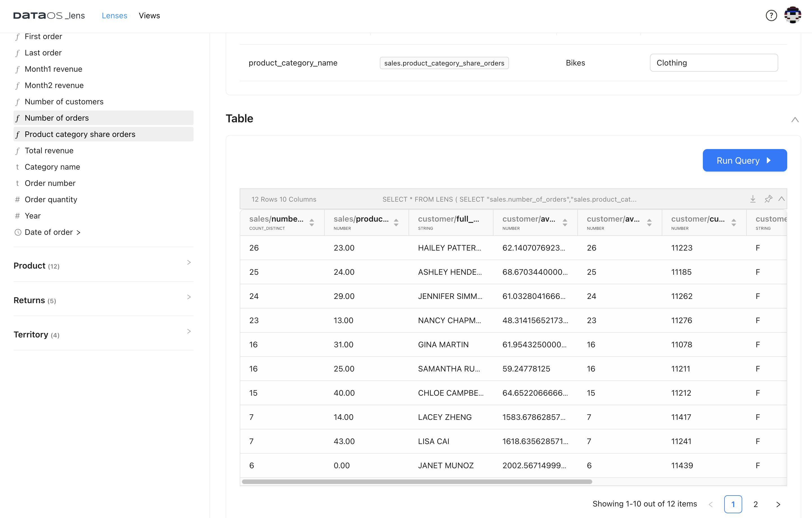Select the hash icon beside Order quantity
Viewport: 812px width, 518px height.
[17, 199]
